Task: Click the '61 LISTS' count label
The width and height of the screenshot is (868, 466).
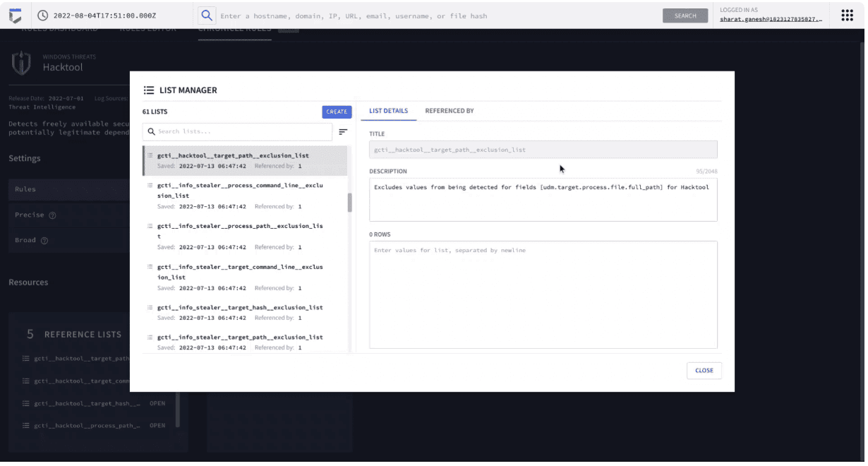Action: click(155, 112)
